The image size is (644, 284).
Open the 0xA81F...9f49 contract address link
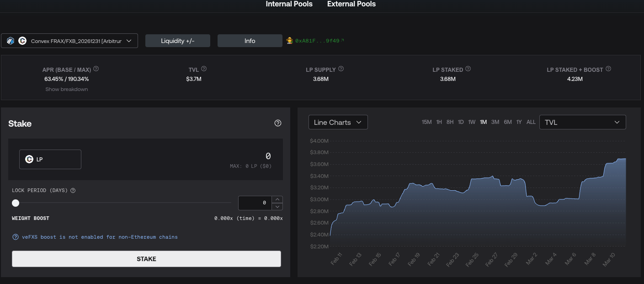click(x=319, y=41)
